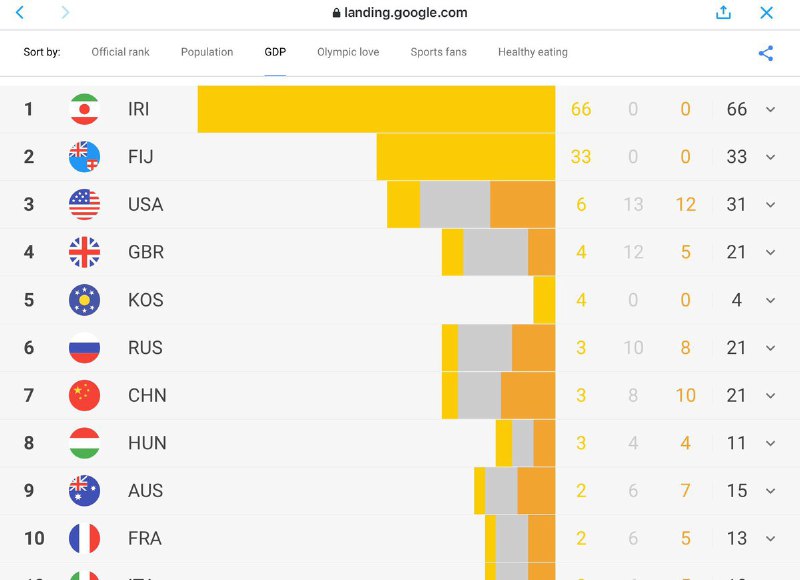Click the China flag icon
This screenshot has height=580, width=800.
84,395
